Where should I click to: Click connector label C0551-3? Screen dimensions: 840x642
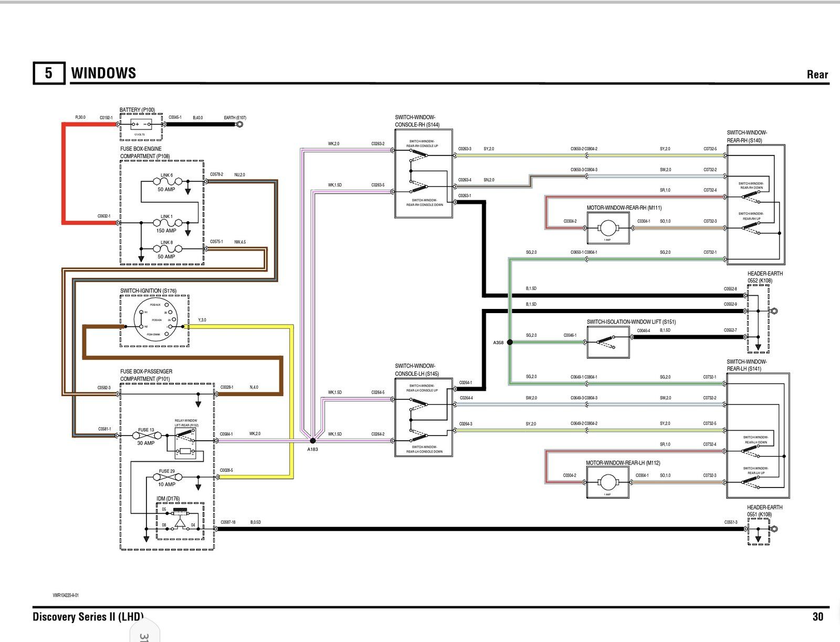(731, 522)
